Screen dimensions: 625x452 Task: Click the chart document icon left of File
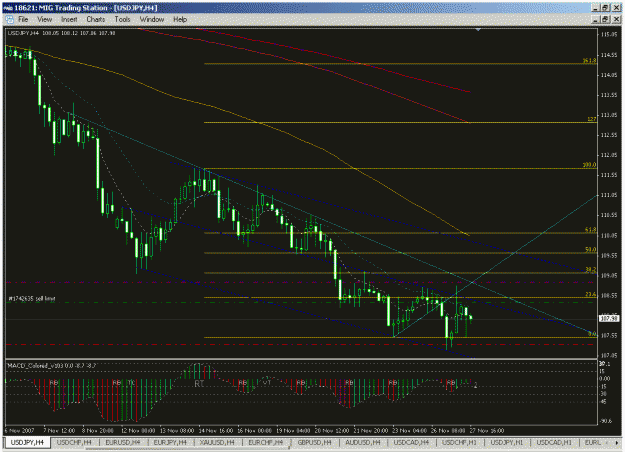pos(9,19)
